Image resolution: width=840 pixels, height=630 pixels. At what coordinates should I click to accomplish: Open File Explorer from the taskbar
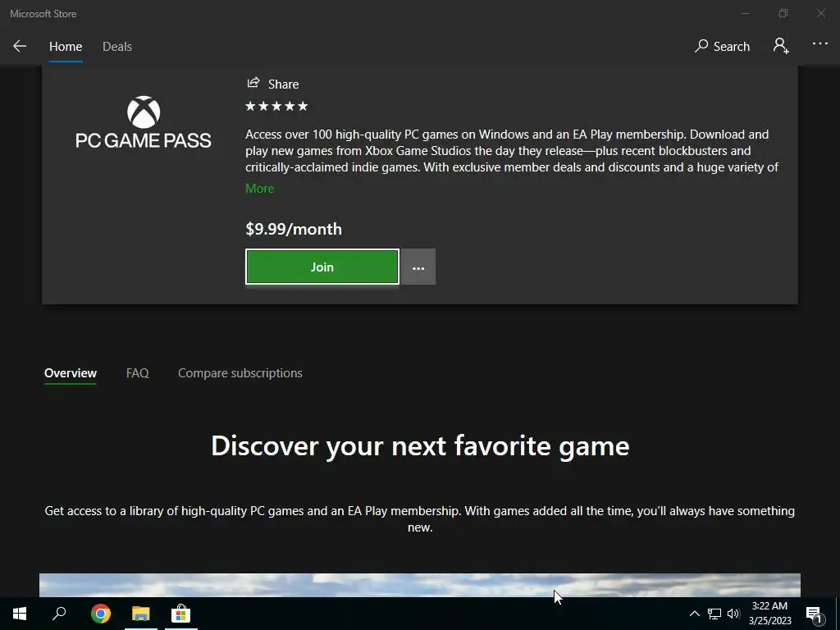click(141, 614)
